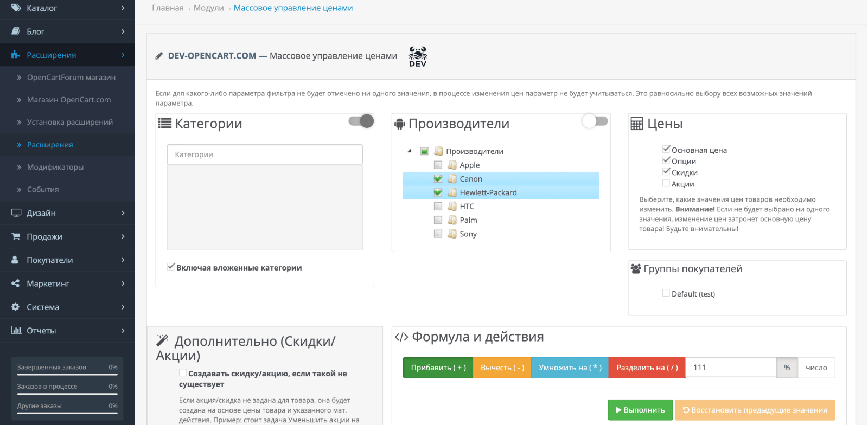Image resolution: width=868 pixels, height=425 pixels.
Task: Click the code icon beside Формула и действия
Action: (401, 337)
